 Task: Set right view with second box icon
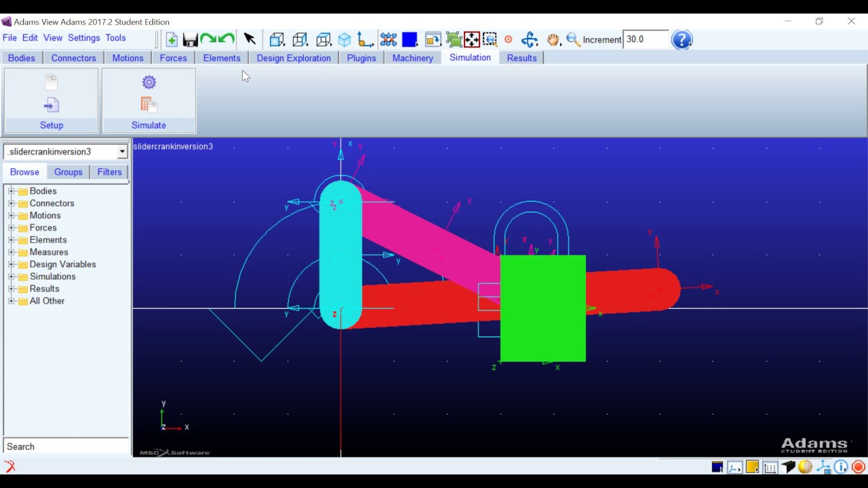tap(300, 39)
